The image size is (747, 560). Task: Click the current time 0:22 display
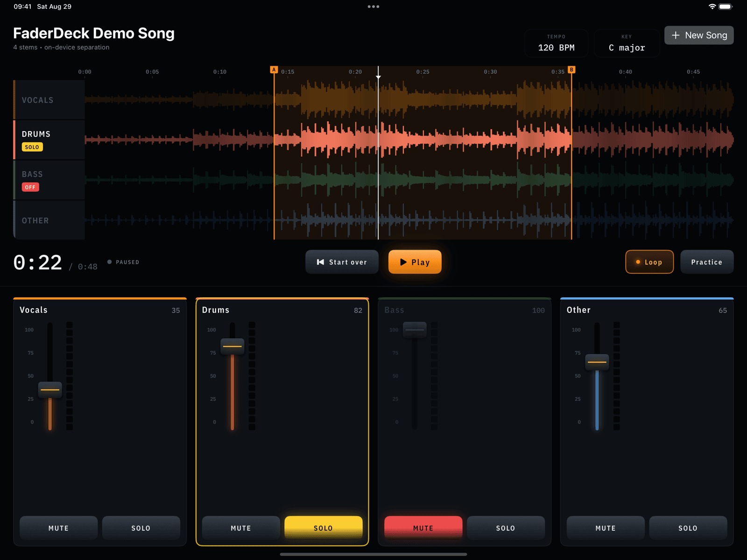(37, 263)
